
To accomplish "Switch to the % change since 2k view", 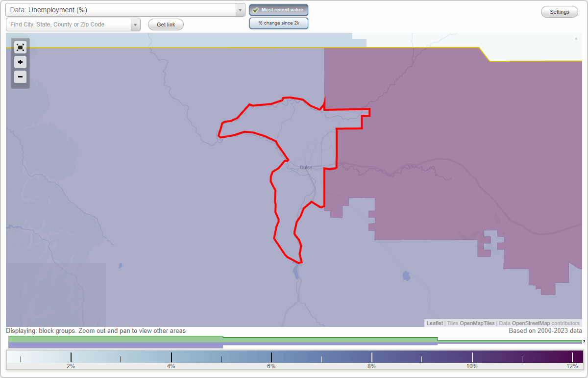I will point(278,23).
